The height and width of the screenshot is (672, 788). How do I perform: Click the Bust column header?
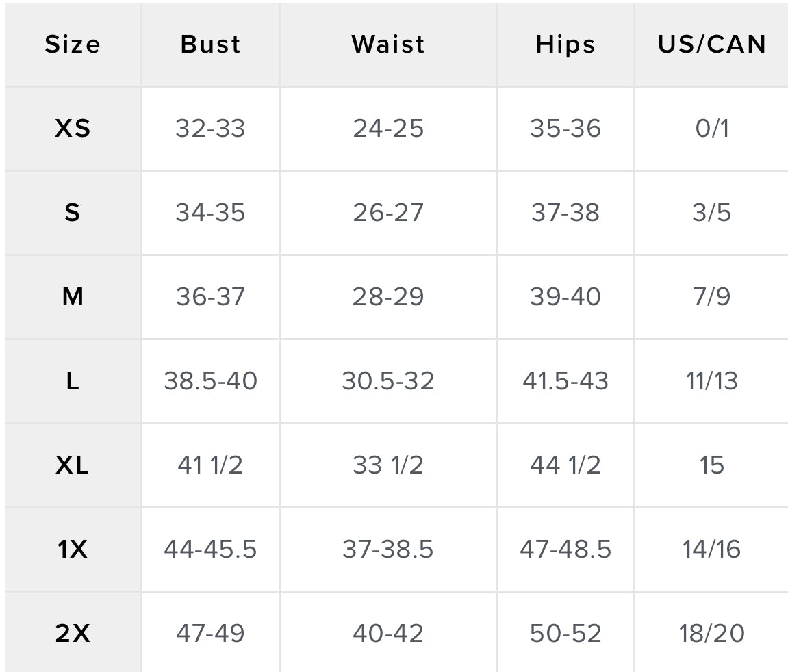[x=210, y=44]
